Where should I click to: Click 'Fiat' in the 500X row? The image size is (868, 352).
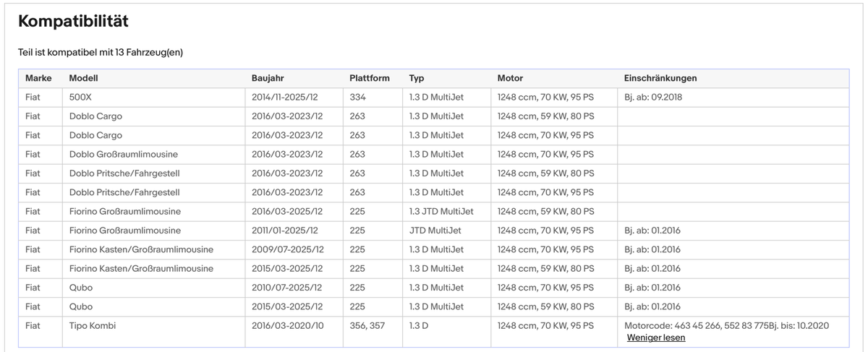pyautogui.click(x=33, y=98)
